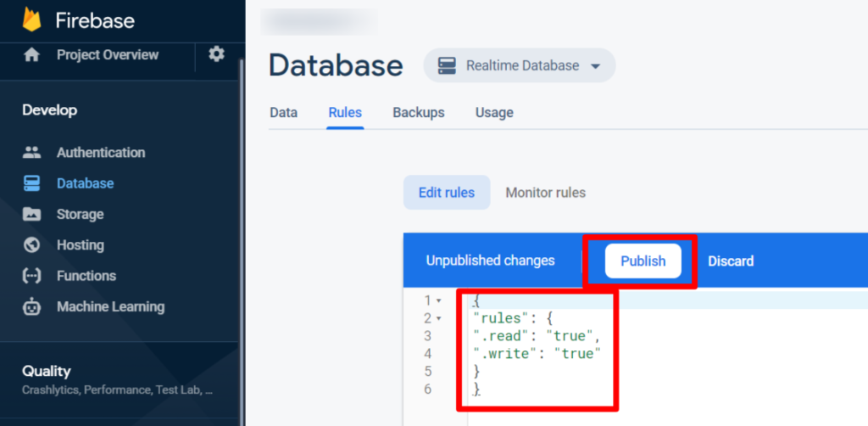Go to the Usage tab
Viewport: 868px width, 426px height.
tap(494, 113)
